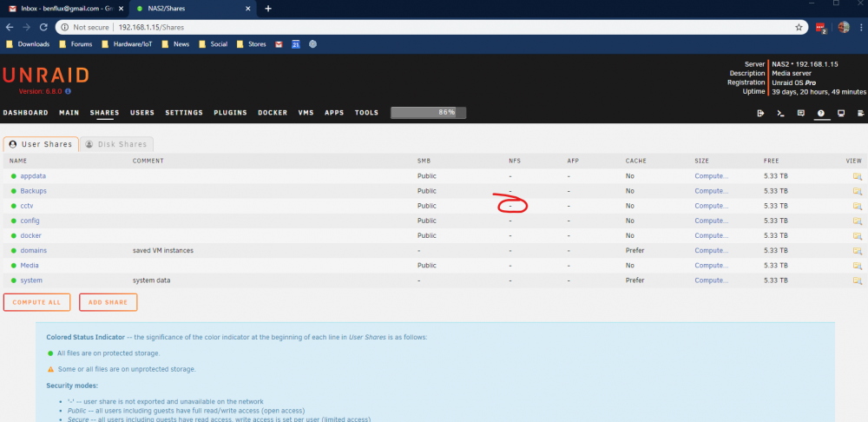Open the Forums bookmark folder
Screen dimensions: 868x422
pyautogui.click(x=76, y=44)
